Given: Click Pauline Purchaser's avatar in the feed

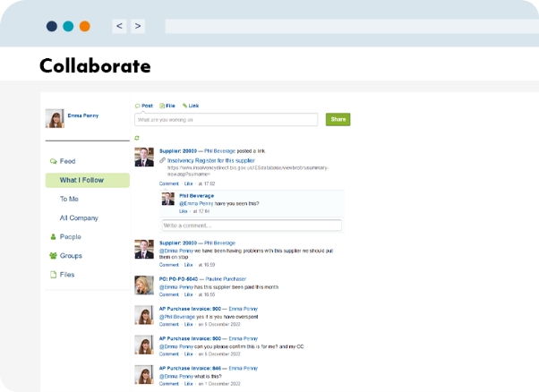Looking at the screenshot, I should tap(143, 285).
